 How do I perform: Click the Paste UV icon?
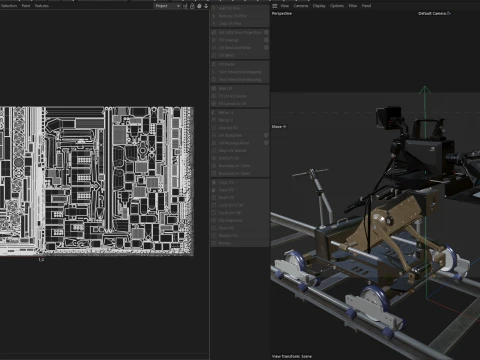(214, 190)
